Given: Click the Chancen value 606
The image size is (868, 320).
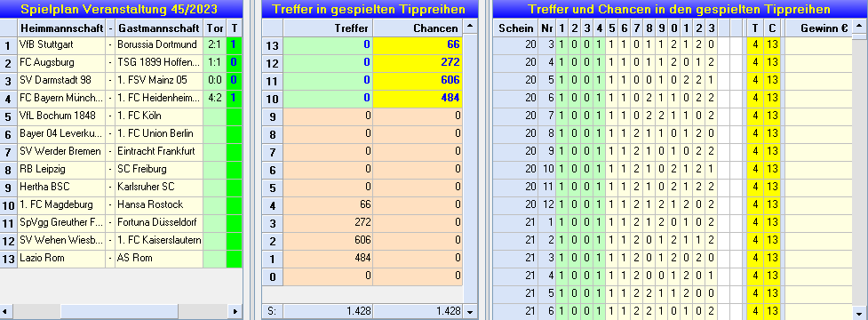Looking at the screenshot, I should (x=418, y=80).
